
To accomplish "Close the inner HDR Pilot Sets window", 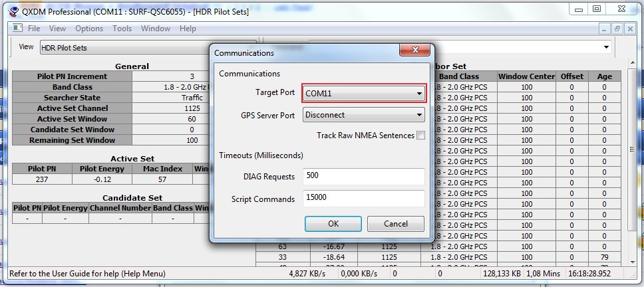I will pos(630,29).
